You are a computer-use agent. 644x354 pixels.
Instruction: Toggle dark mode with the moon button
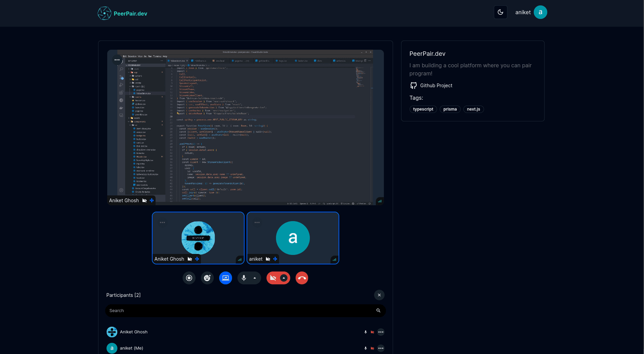500,12
